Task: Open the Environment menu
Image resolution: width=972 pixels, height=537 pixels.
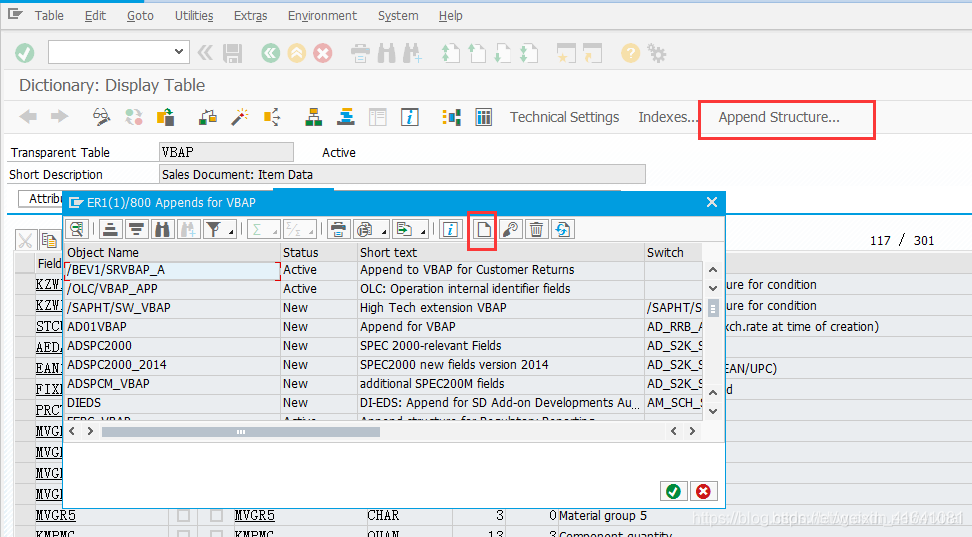Action: click(322, 16)
